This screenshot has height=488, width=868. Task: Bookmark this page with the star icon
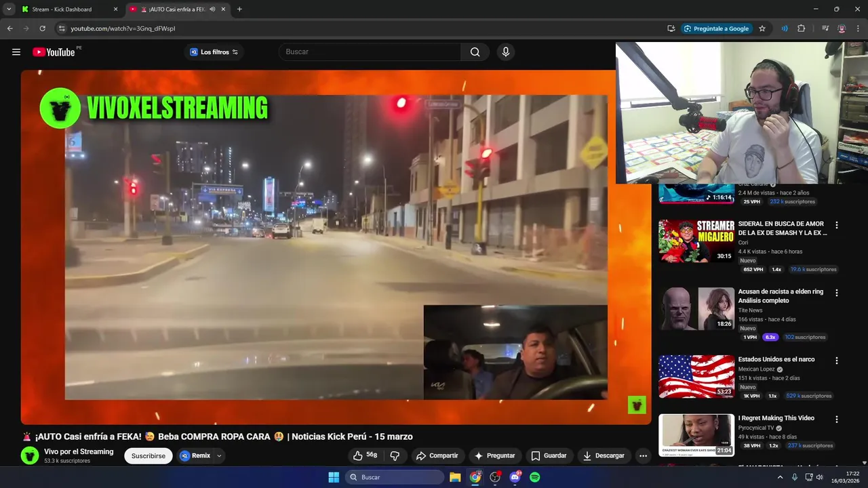click(x=762, y=28)
